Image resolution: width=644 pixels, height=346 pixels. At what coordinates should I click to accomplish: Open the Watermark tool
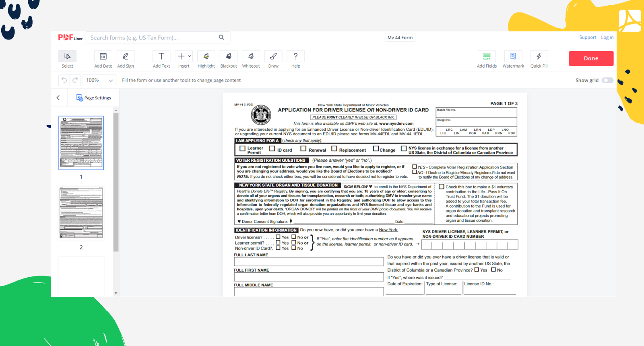tap(513, 57)
